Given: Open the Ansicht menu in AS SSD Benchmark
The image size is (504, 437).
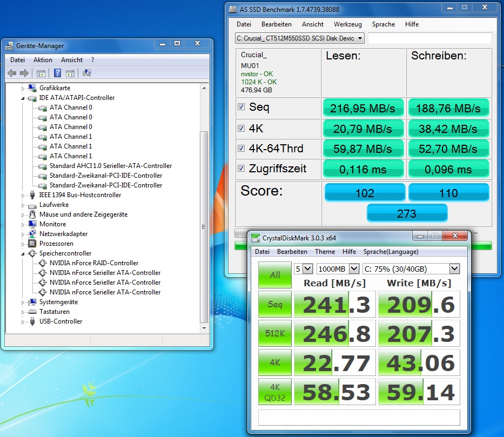Looking at the screenshot, I should [312, 24].
